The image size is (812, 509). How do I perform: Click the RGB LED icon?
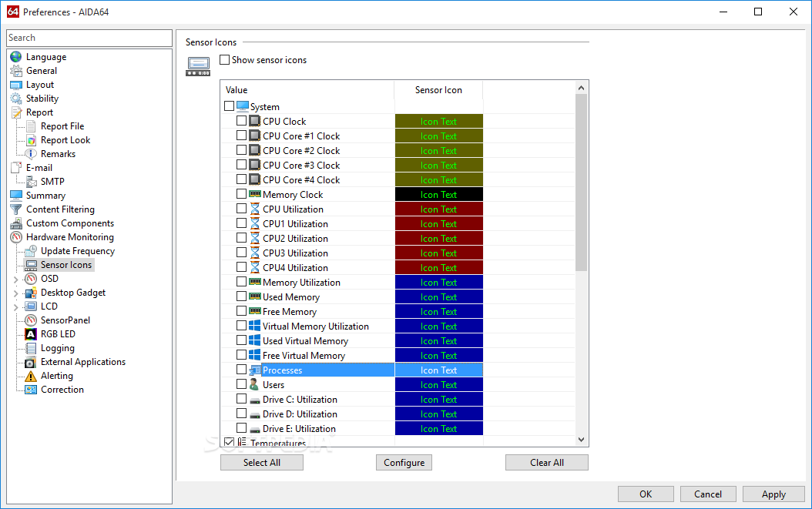point(31,334)
